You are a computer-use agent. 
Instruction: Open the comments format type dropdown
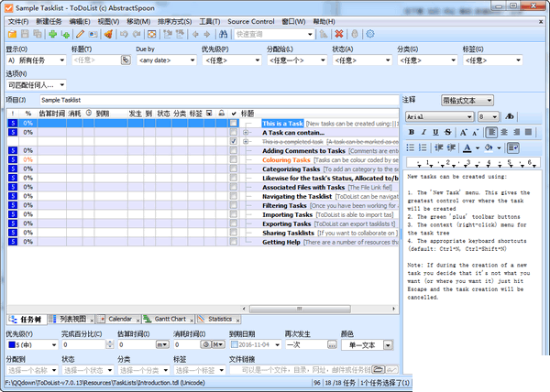pyautogui.click(x=467, y=101)
